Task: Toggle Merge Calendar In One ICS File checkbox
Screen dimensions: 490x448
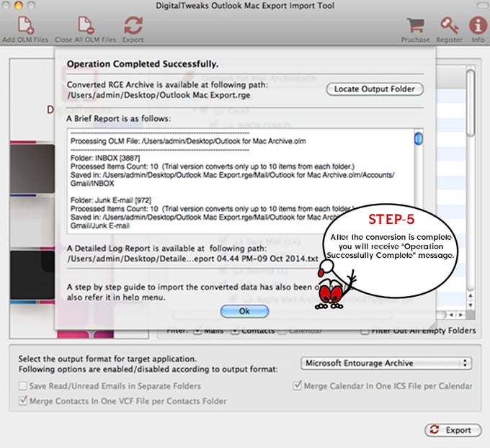Action: (x=297, y=385)
